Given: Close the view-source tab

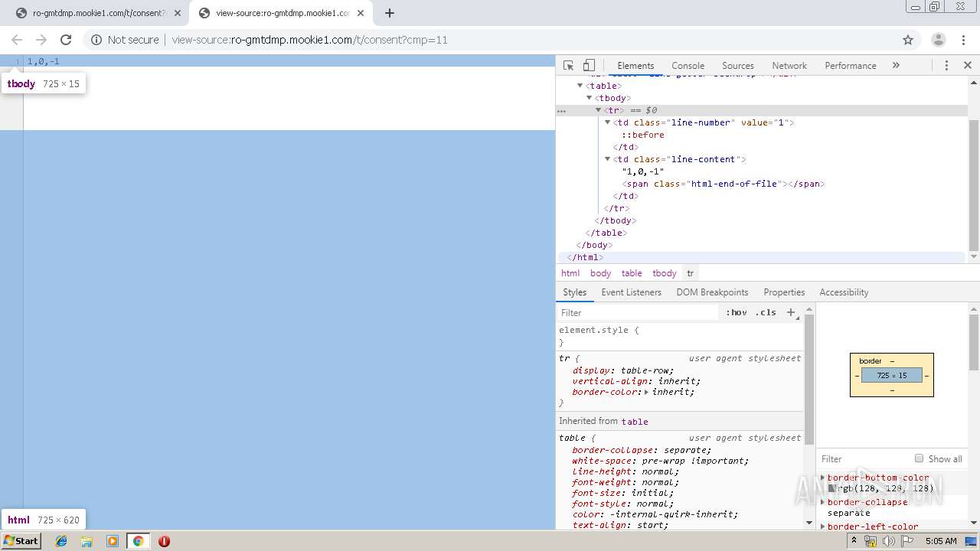Looking at the screenshot, I should [361, 13].
